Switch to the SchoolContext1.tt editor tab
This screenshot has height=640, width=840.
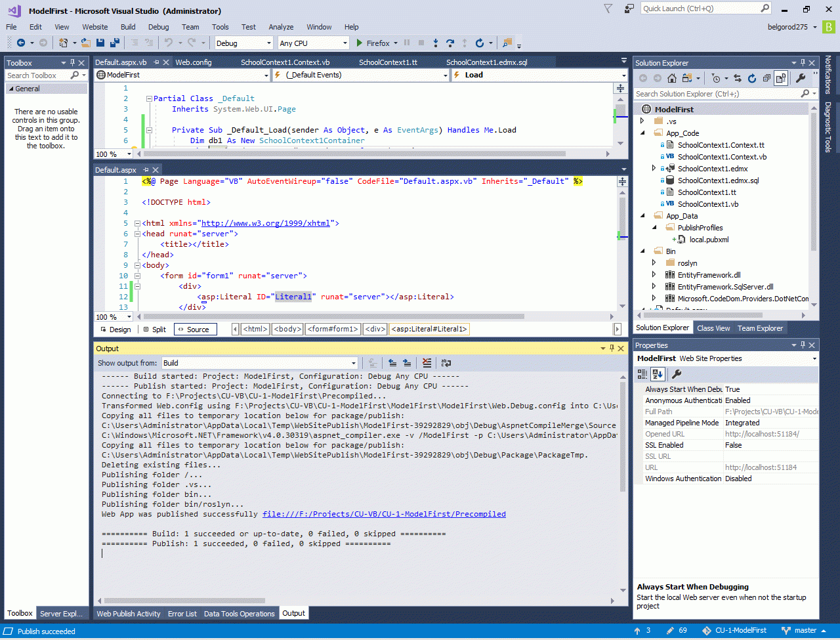(x=388, y=62)
